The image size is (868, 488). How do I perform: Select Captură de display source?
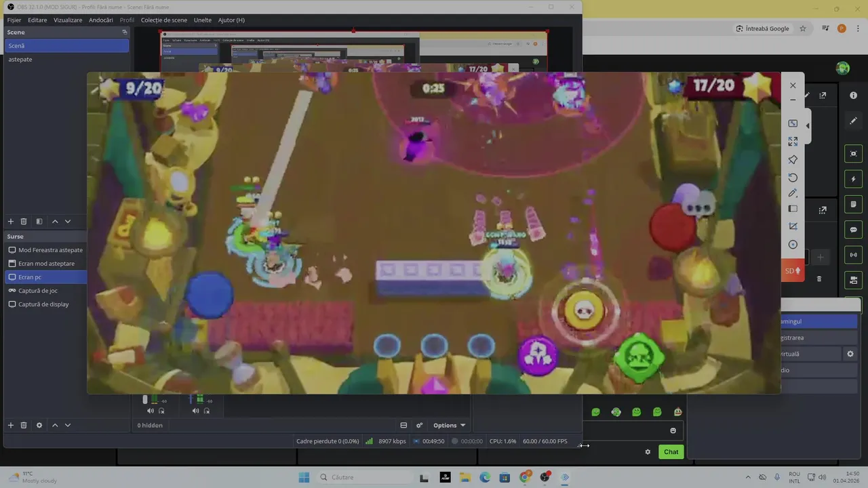coord(45,304)
